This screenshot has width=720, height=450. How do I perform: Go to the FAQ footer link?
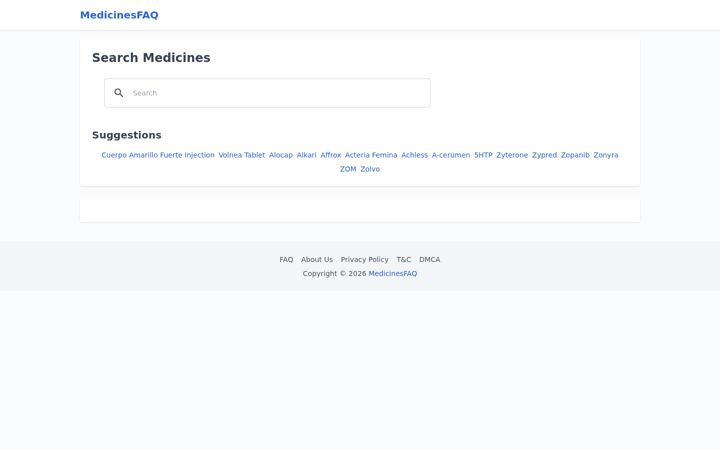[286, 259]
